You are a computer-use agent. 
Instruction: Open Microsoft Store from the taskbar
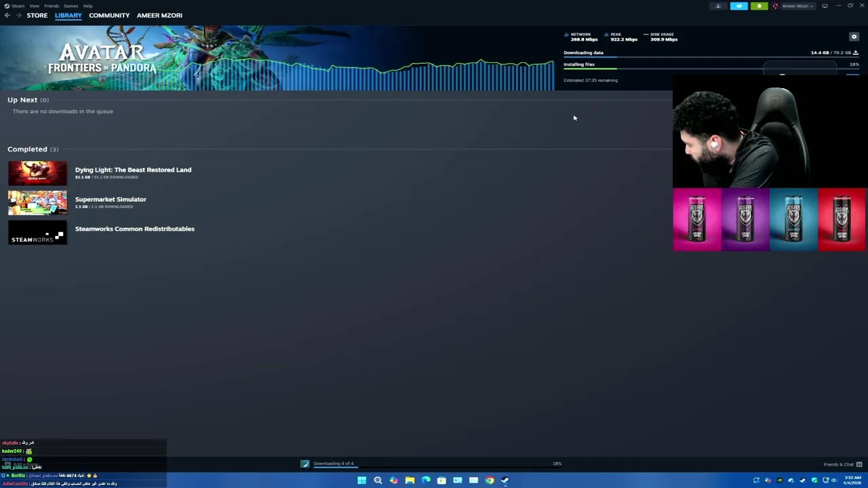pyautogui.click(x=441, y=481)
